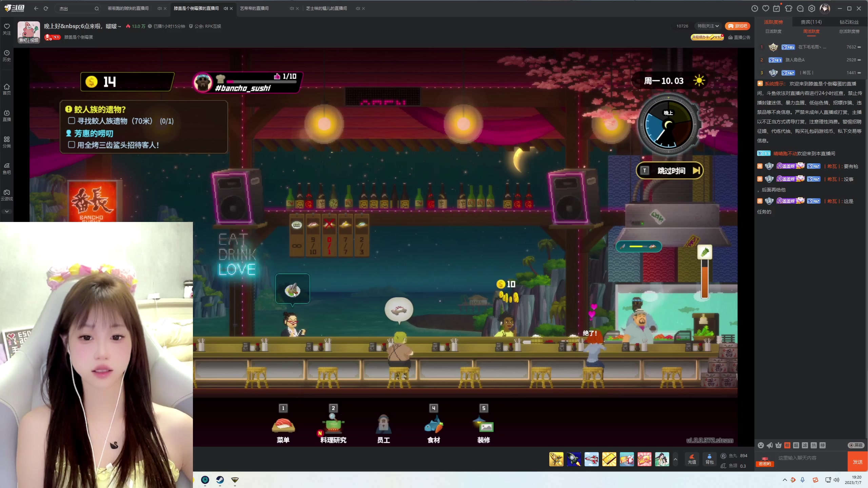Image resolution: width=868 pixels, height=488 pixels.
Task: Mute the 艺帝帝的直播间 tab
Action: [x=292, y=8]
